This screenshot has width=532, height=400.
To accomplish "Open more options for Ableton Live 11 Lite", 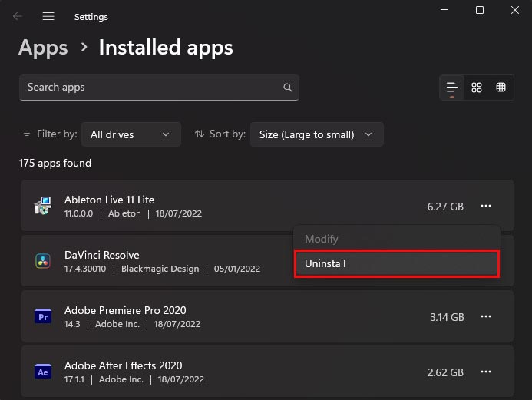I will pyautogui.click(x=486, y=206).
